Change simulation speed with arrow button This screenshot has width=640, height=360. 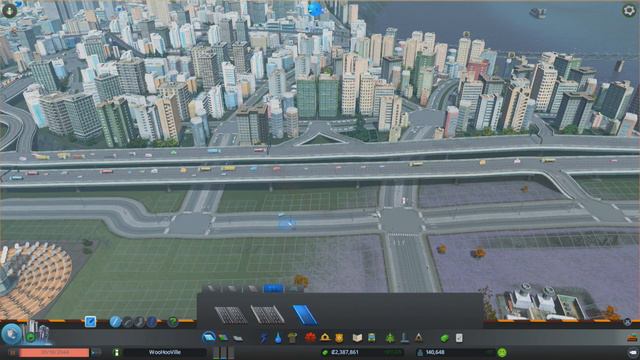click(96, 352)
